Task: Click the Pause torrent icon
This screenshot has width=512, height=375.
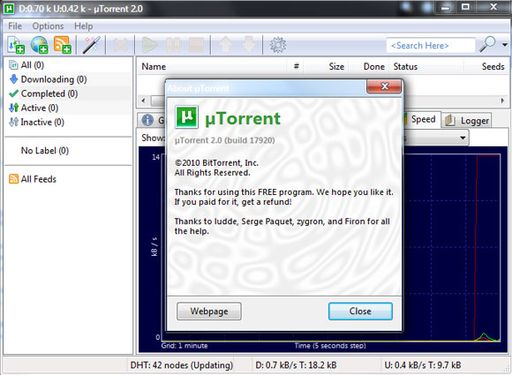Action: [x=173, y=45]
